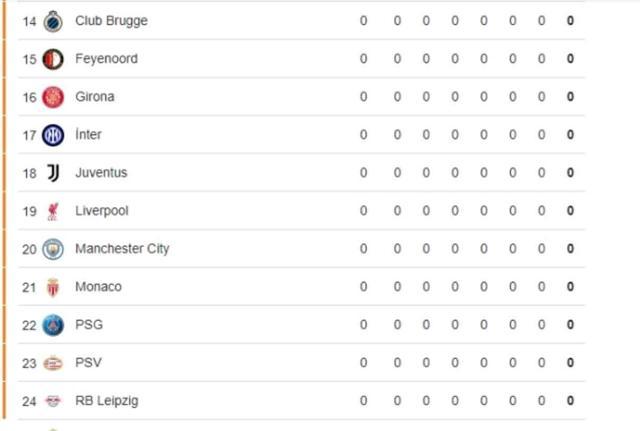This screenshot has height=431, width=640.
Task: Open the Juventus team link
Action: click(x=101, y=173)
